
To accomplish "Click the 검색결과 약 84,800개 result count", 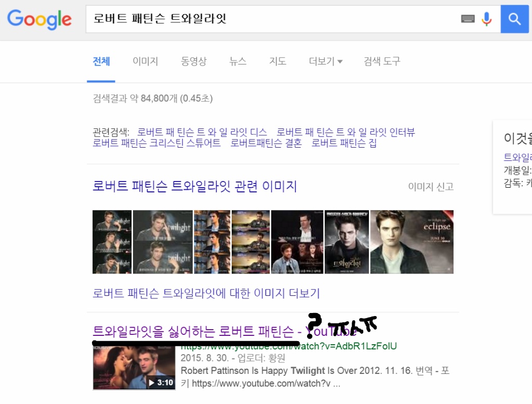I will coord(153,98).
